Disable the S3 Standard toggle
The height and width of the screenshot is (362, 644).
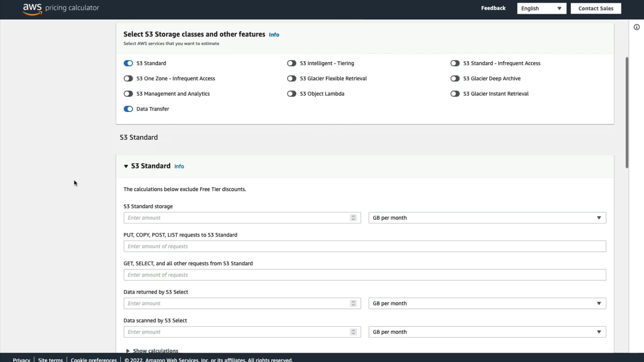tap(128, 63)
